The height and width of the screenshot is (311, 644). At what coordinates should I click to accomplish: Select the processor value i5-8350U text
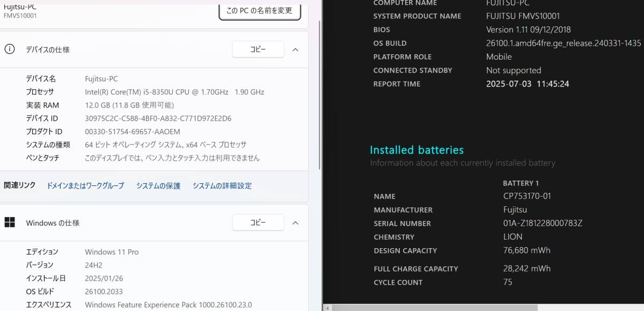[174, 92]
